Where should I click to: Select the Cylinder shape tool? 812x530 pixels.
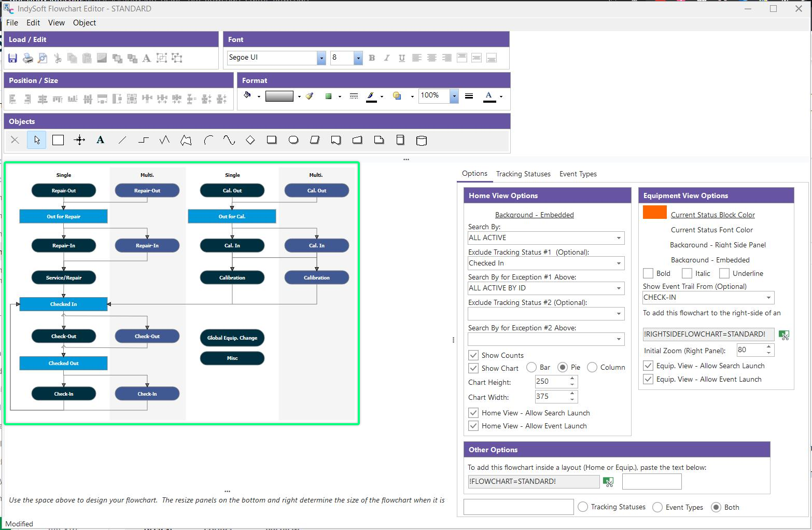tap(422, 141)
